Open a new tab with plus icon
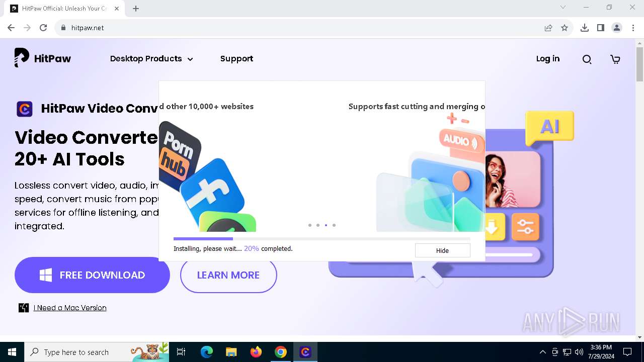The height and width of the screenshot is (362, 644). (x=136, y=9)
